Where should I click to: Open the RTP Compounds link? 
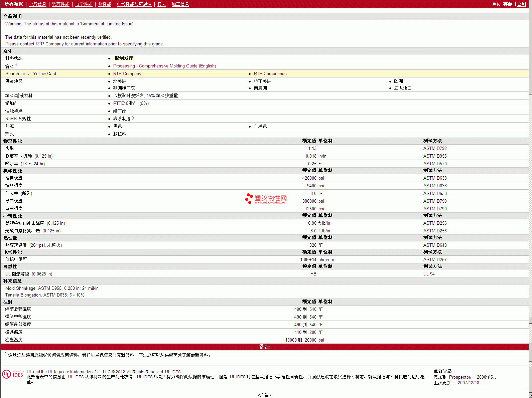pyautogui.click(x=270, y=74)
